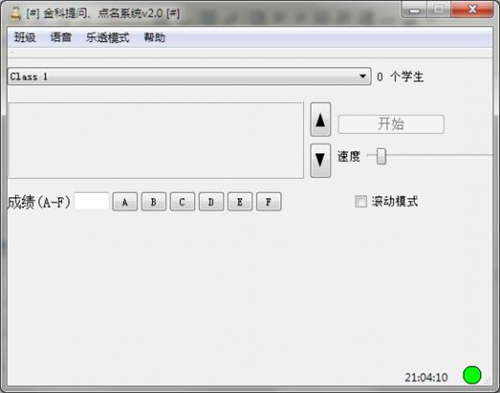Image resolution: width=500 pixels, height=393 pixels.
Task: Minimize the window
Action: pyautogui.click(x=414, y=10)
